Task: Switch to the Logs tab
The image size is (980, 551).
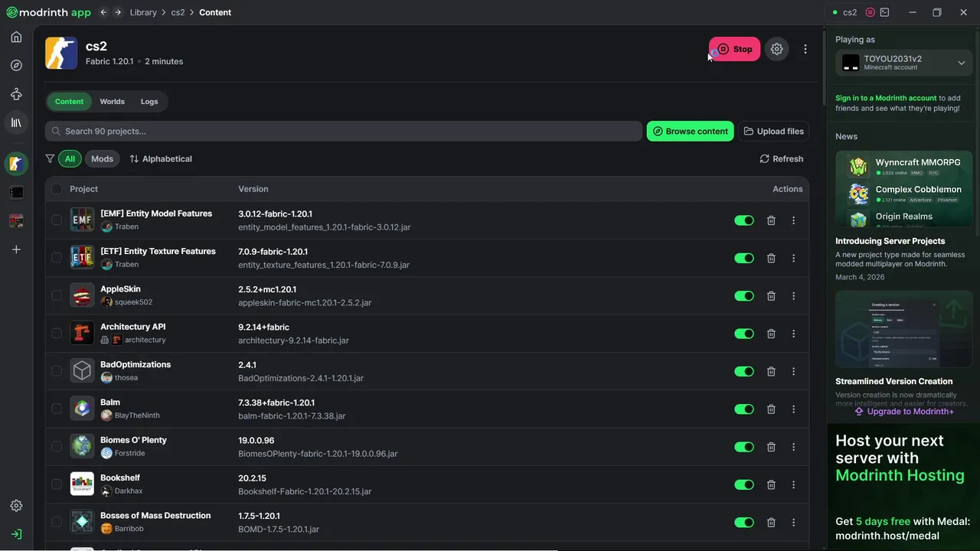Action: [x=149, y=102]
